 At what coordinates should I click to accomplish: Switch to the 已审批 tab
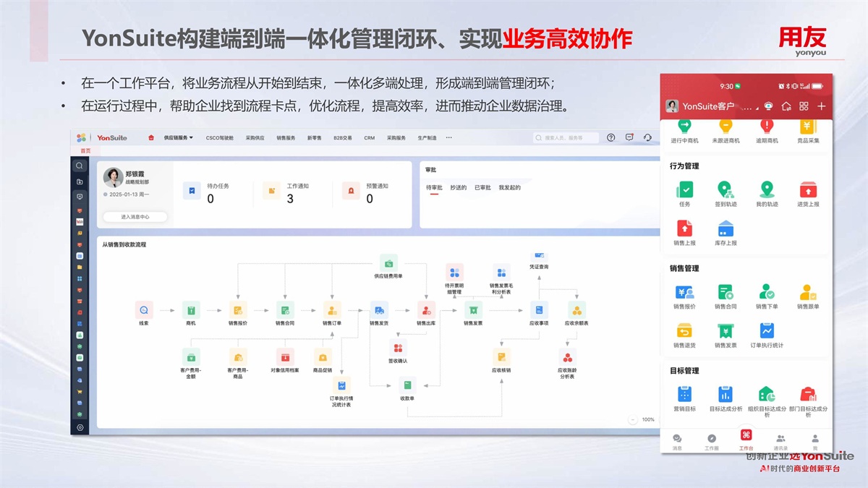[x=482, y=188]
